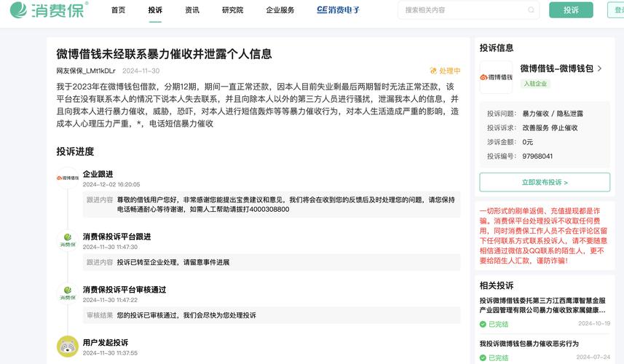624x364 pixels.
Task: Click 立即发布投诉 button
Action: [545, 182]
